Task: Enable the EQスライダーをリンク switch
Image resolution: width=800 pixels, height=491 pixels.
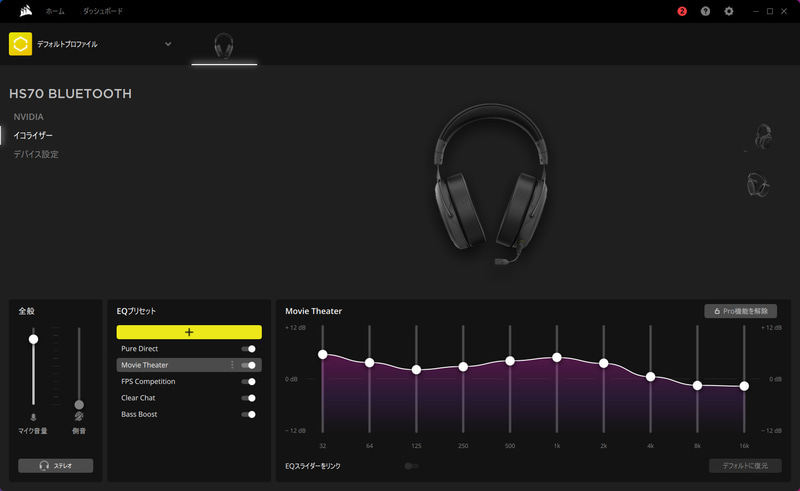Action: tap(411, 466)
